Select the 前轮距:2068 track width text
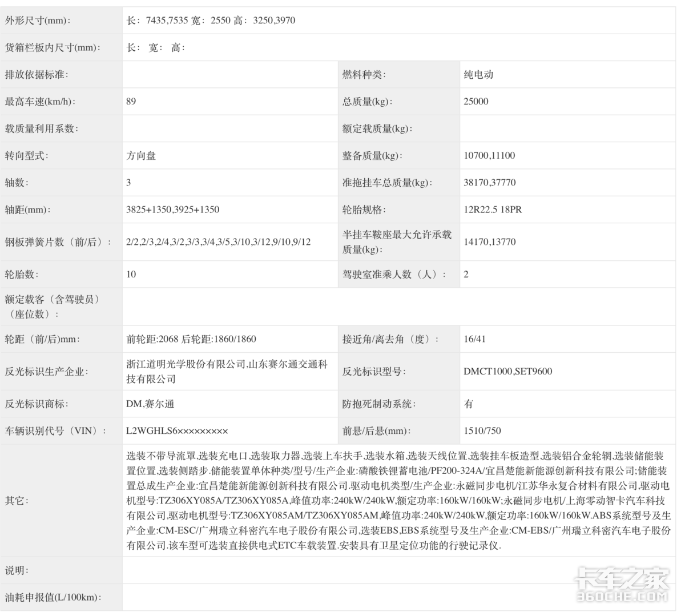The width and height of the screenshot is (685, 616). point(152,339)
